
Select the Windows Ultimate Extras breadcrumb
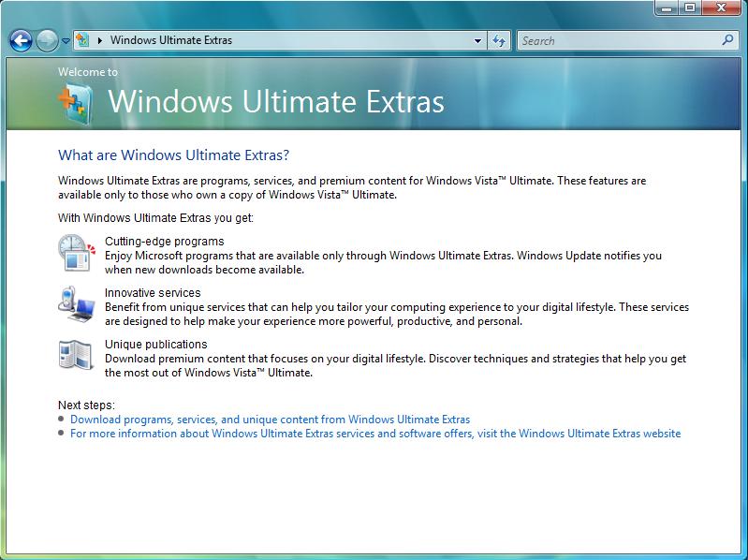171,40
